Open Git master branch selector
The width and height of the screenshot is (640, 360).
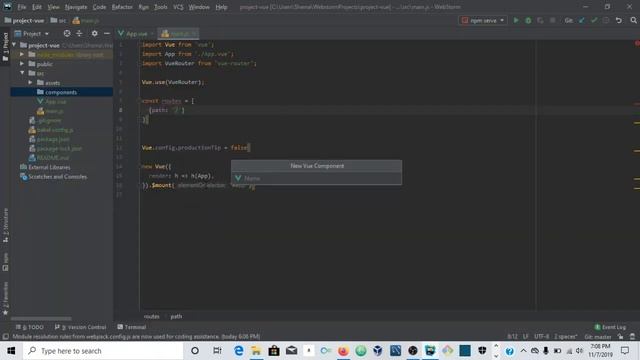598,337
